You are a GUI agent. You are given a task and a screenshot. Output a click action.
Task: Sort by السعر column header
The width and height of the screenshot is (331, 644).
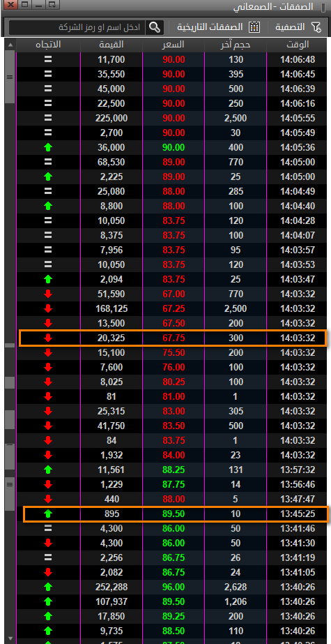point(174,45)
